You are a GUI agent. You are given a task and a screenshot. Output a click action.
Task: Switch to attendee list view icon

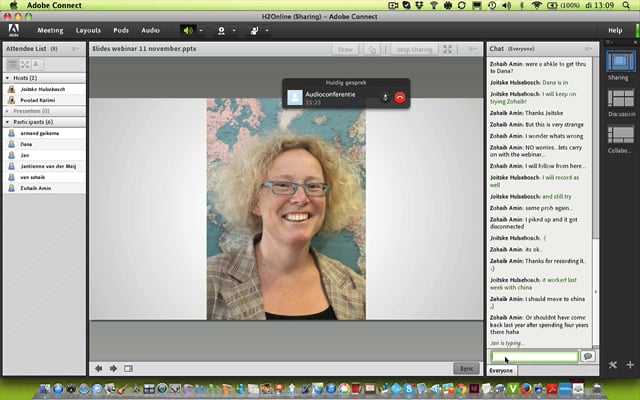coord(13,64)
